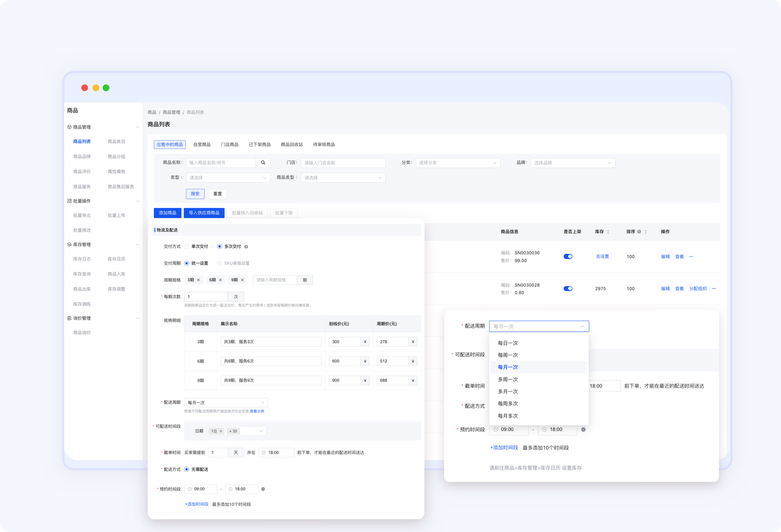Switch to the 已下架商品 tab
This screenshot has height=532, width=781.
[x=259, y=145]
